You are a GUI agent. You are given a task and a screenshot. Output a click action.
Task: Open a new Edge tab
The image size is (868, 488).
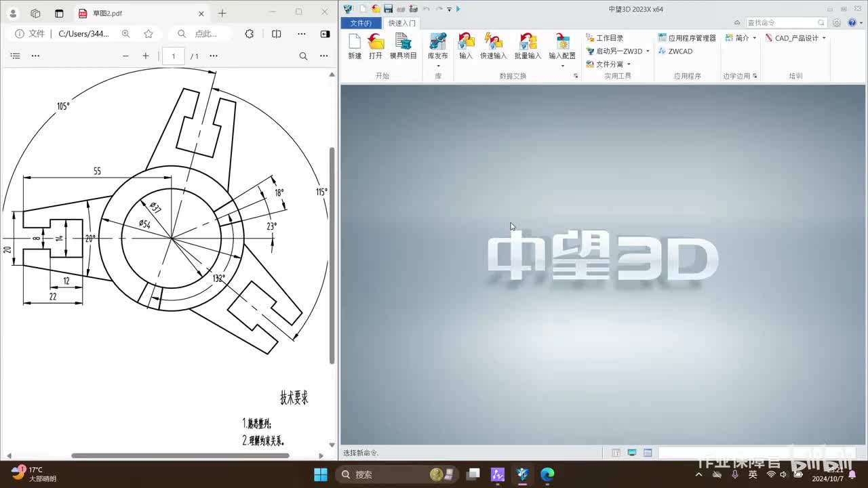coord(222,13)
